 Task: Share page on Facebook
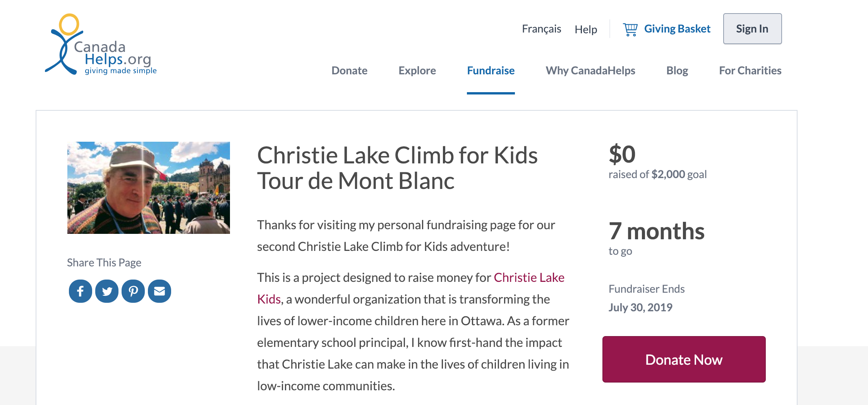80,291
